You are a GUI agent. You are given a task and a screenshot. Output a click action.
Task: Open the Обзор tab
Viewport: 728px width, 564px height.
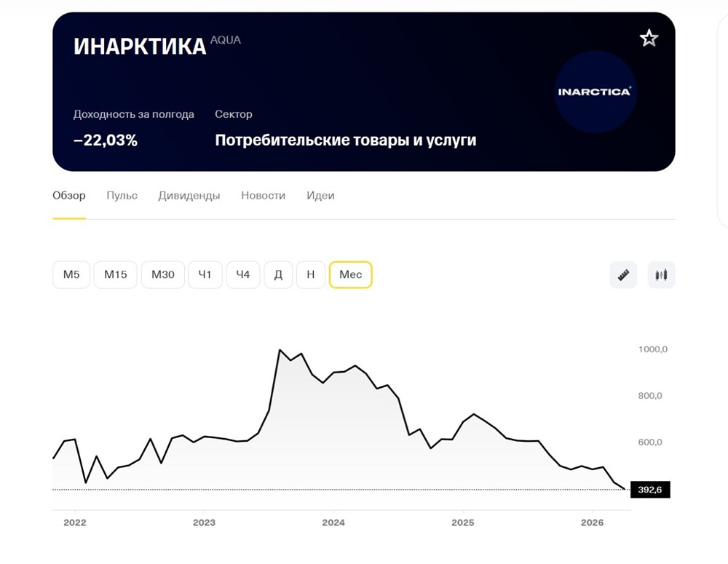[68, 195]
